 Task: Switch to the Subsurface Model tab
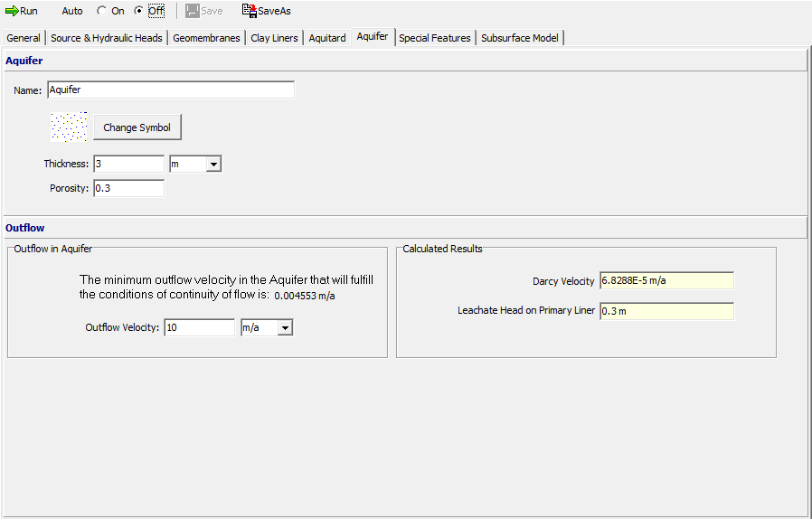click(x=520, y=38)
